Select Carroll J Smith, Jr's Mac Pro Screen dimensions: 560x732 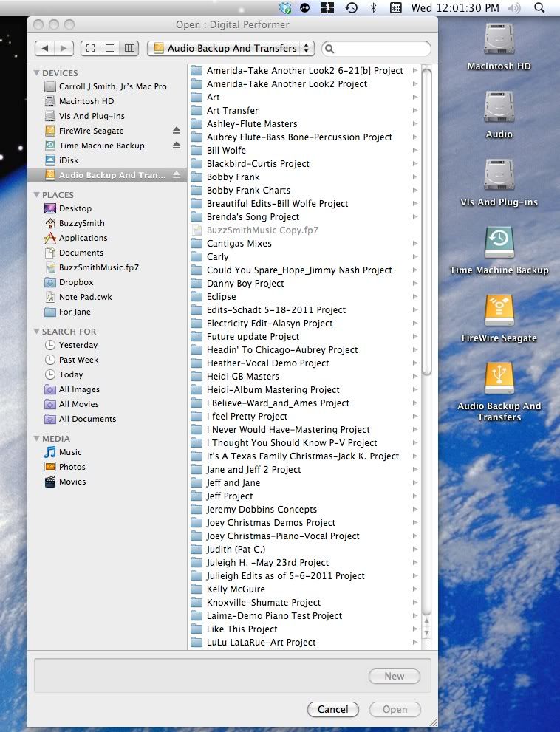point(107,86)
